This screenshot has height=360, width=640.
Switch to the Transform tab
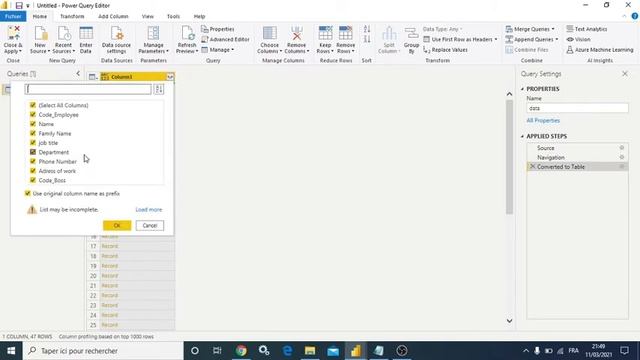point(72,16)
